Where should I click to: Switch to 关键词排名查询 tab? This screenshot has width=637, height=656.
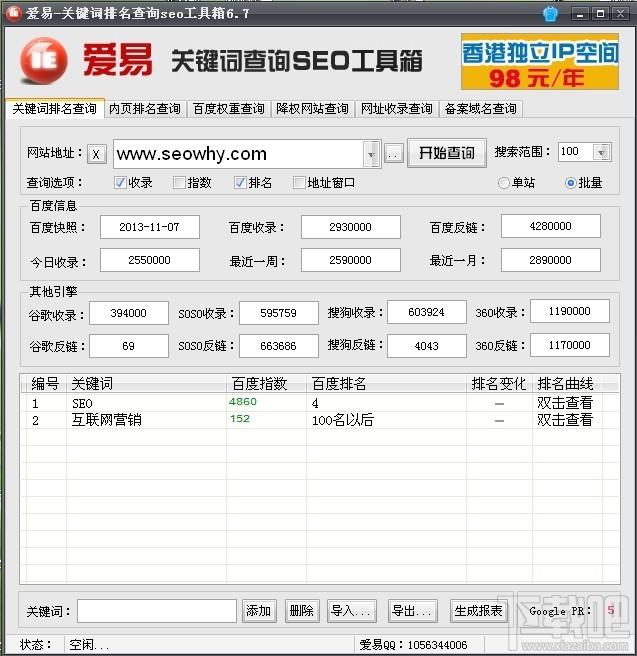(55, 109)
